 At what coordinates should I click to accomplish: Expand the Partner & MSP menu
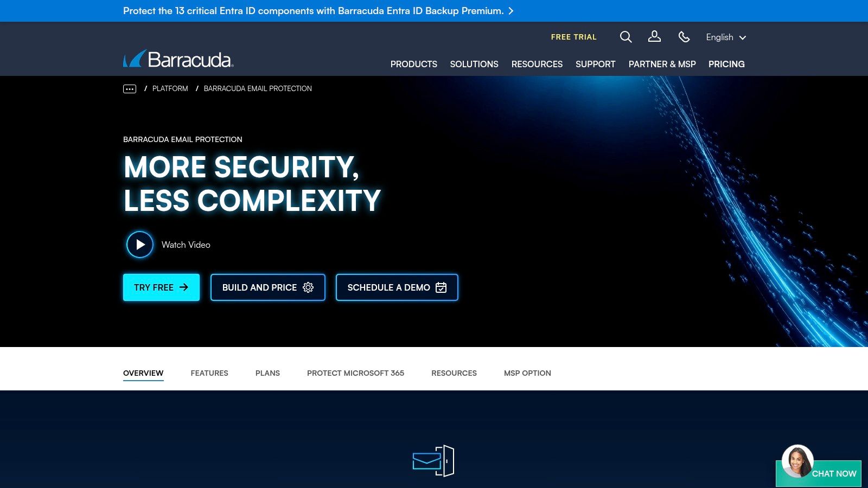pos(662,64)
